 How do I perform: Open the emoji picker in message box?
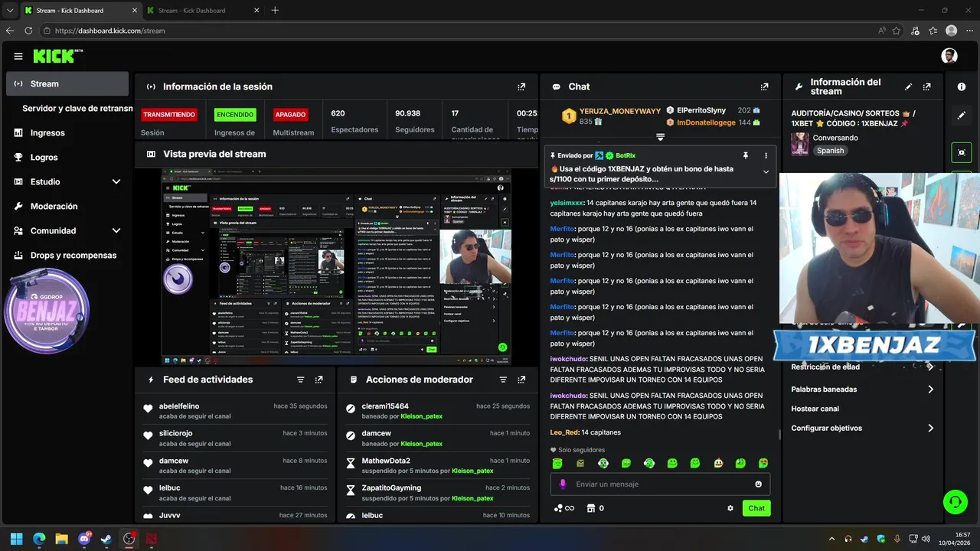[759, 484]
